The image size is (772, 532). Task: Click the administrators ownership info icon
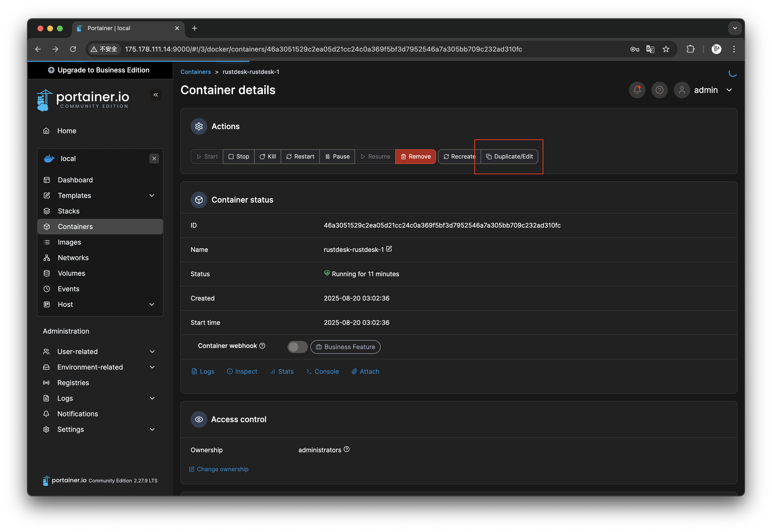tap(347, 449)
